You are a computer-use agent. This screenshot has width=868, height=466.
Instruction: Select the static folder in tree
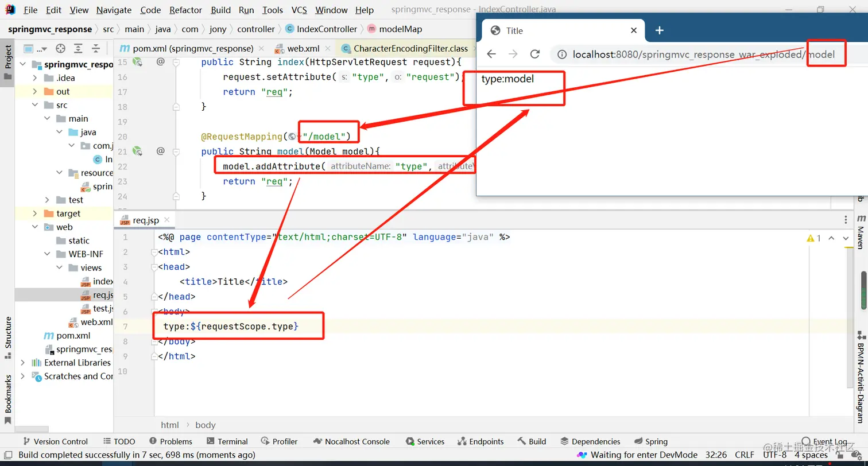tap(79, 240)
